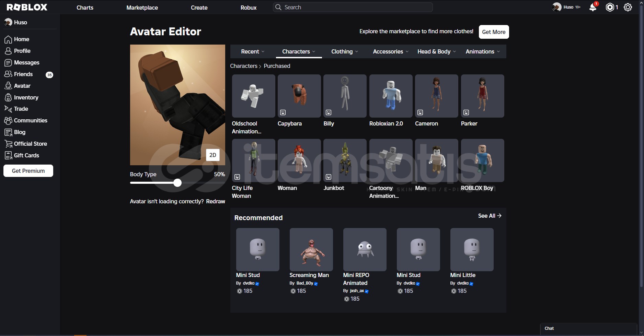
Task: Click the search magnifier icon
Action: click(x=278, y=7)
